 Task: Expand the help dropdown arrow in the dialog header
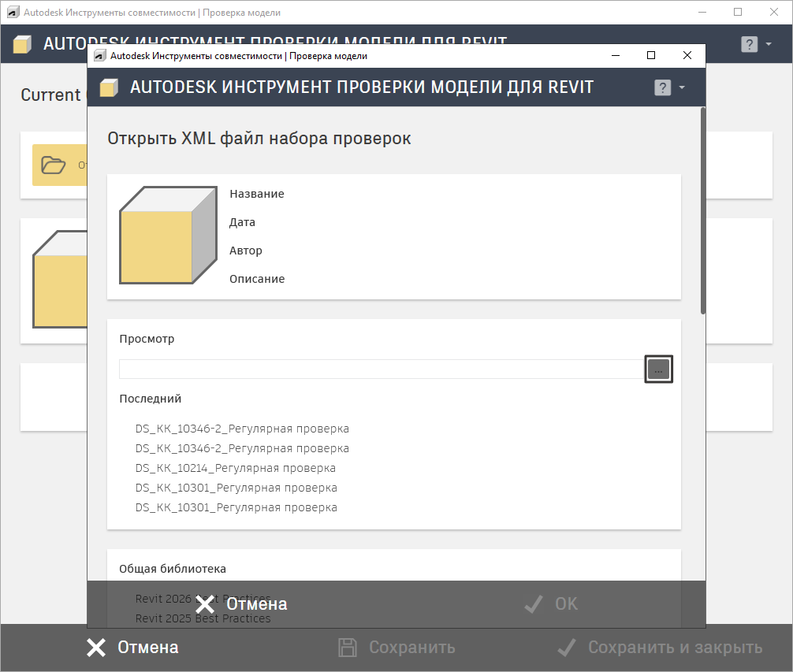682,87
